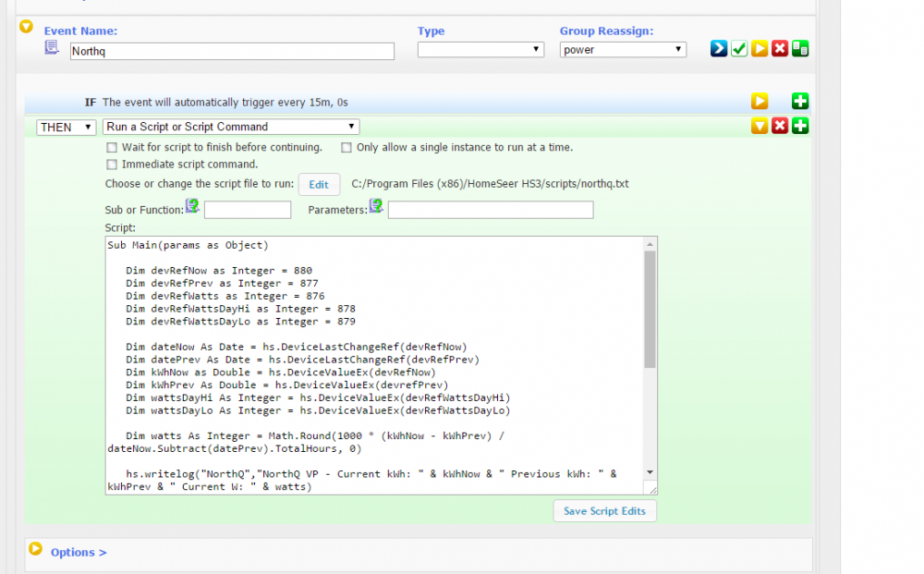This screenshot has width=924, height=574.
Task: Run the Northq event with the header play icon
Action: point(760,49)
